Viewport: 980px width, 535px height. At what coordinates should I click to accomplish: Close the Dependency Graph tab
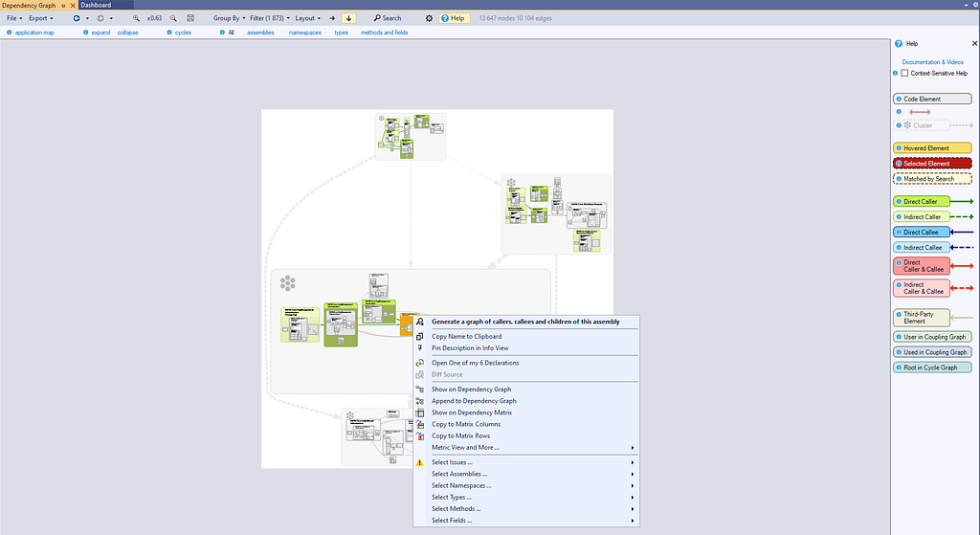click(x=73, y=5)
